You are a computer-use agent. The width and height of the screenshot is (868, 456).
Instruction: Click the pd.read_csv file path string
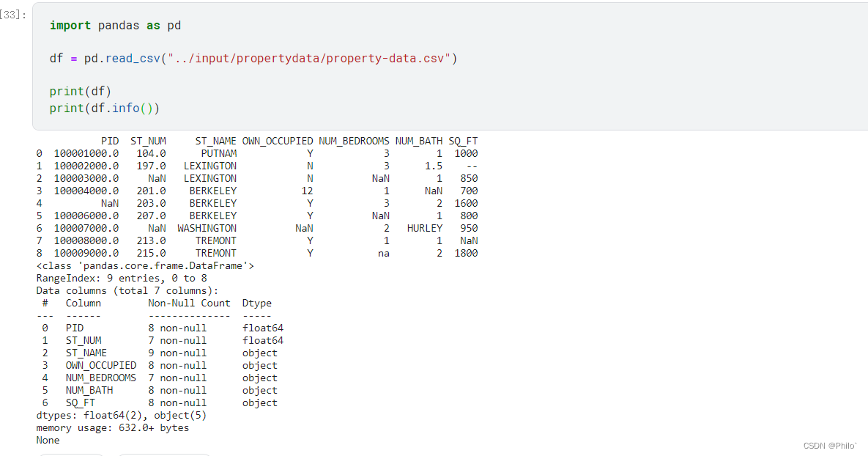pos(309,58)
